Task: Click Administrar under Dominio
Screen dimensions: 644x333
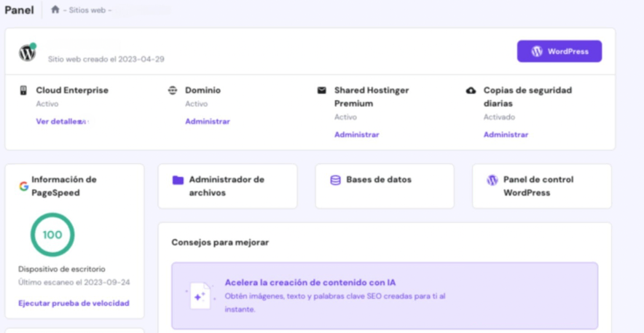Action: [x=208, y=121]
